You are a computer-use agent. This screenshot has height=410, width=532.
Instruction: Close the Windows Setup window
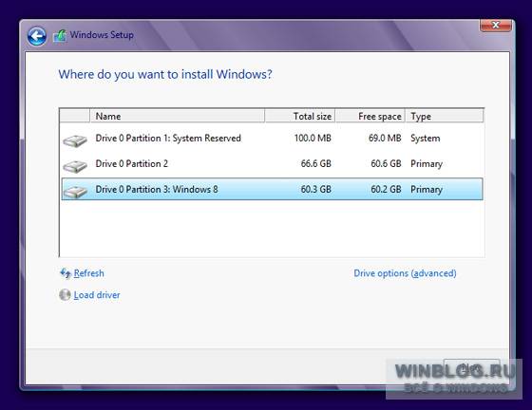pyautogui.click(x=496, y=25)
